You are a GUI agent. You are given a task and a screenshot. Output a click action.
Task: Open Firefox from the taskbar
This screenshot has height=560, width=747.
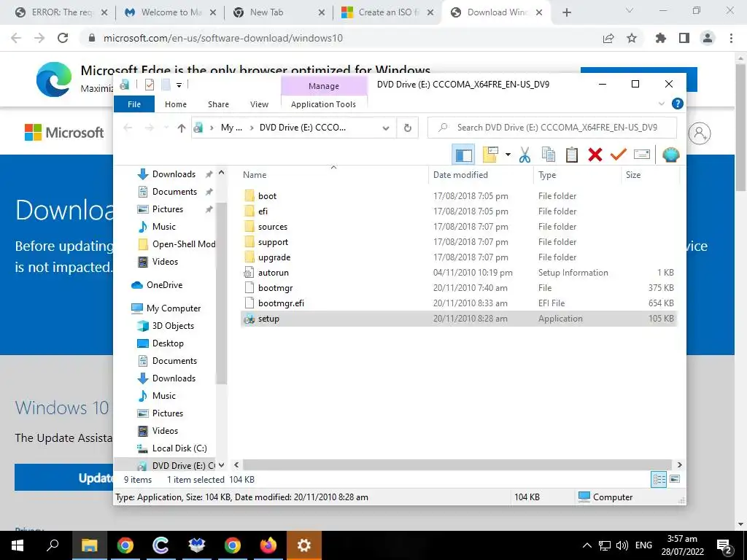[x=268, y=545]
